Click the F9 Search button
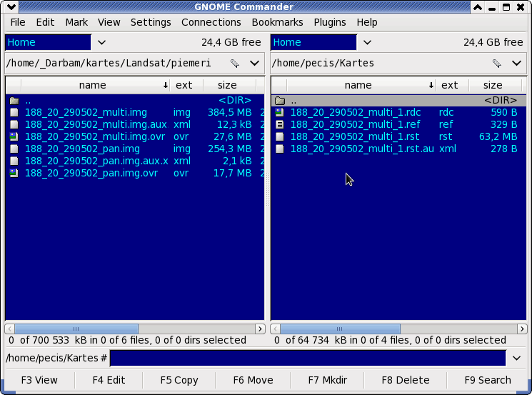The width and height of the screenshot is (532, 395). [x=488, y=380]
